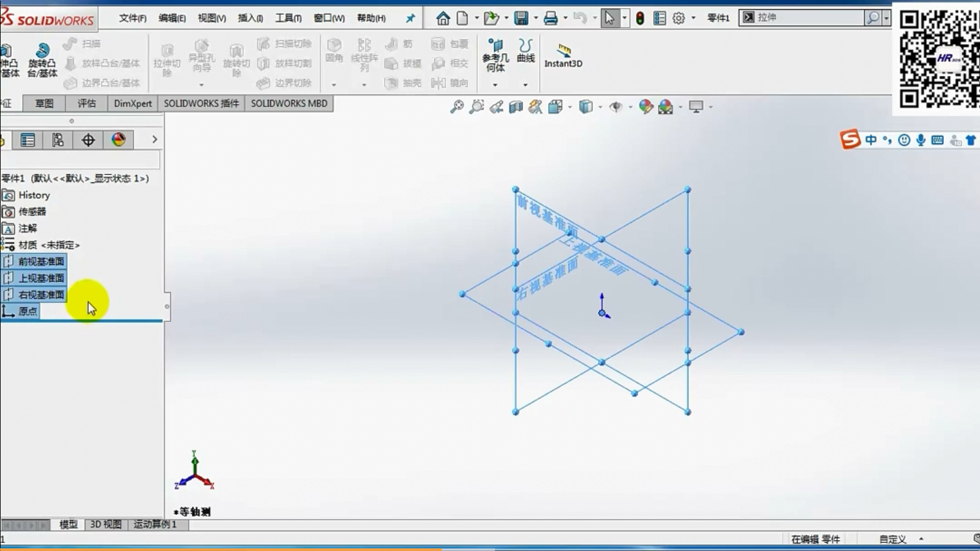Click the Save floppy disk icon

pyautogui.click(x=521, y=18)
